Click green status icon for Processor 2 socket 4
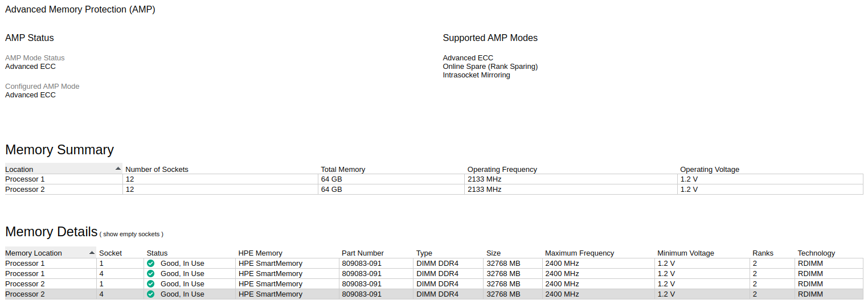The height and width of the screenshot is (300, 868). [x=150, y=294]
